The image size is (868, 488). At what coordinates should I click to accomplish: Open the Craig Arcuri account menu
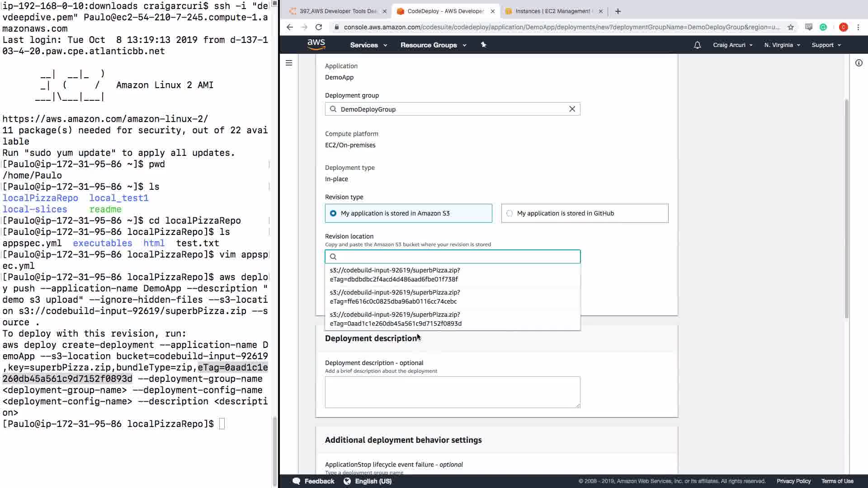[x=732, y=45]
